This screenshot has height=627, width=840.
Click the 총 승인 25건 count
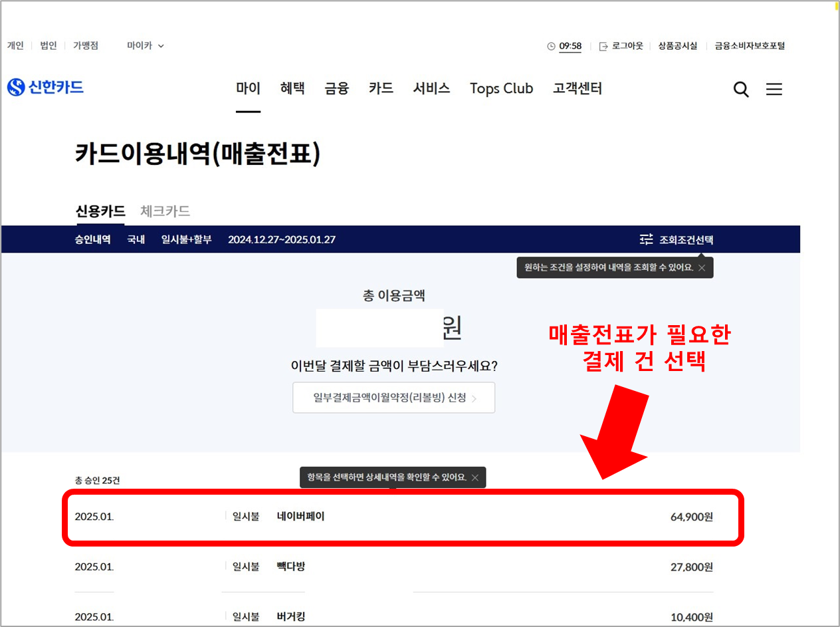[98, 480]
